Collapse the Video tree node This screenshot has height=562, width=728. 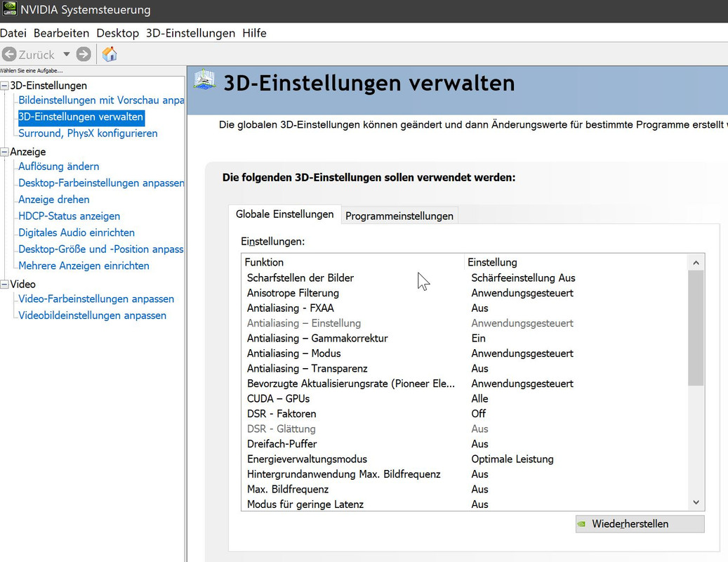click(x=4, y=285)
